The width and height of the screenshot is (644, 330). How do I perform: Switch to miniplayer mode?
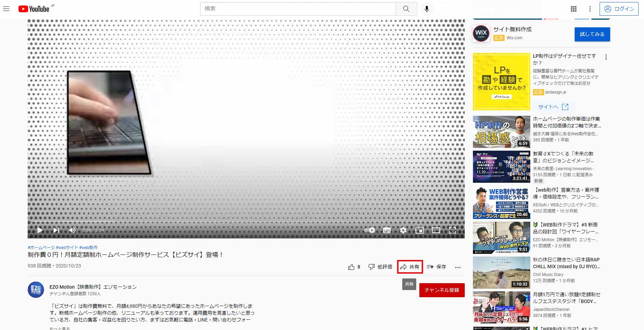pos(419,230)
